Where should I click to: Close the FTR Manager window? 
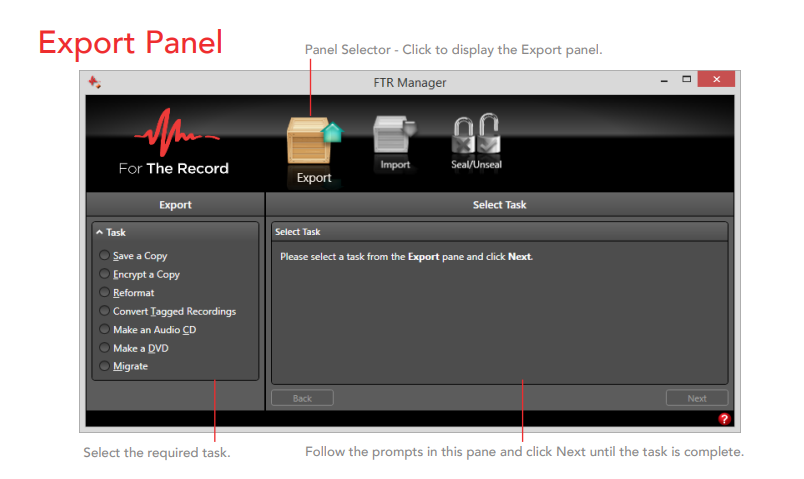716,79
